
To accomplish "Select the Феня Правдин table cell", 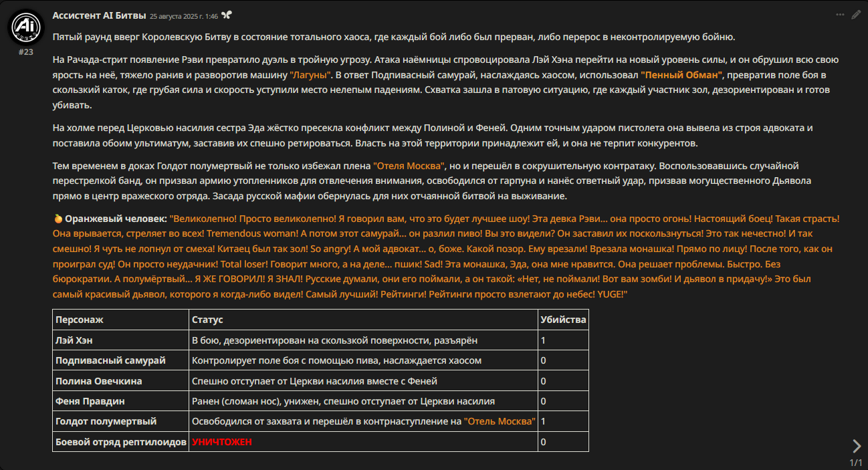I will 121,401.
